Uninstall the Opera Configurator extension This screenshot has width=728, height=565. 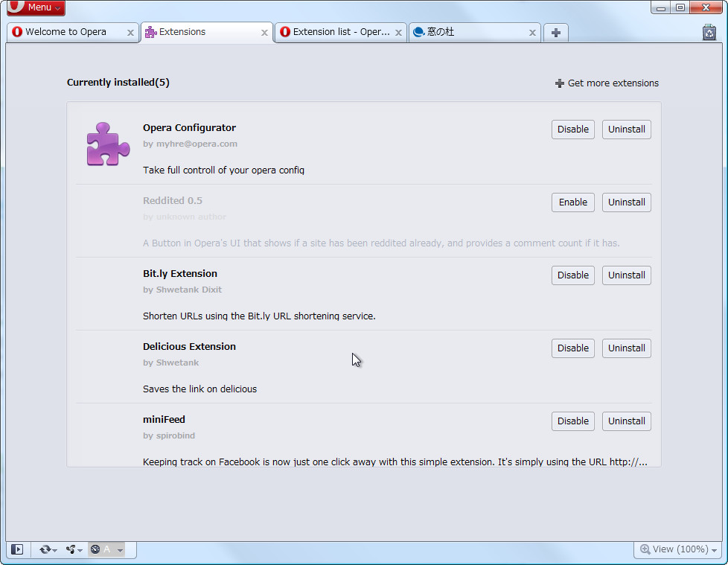[x=626, y=130]
